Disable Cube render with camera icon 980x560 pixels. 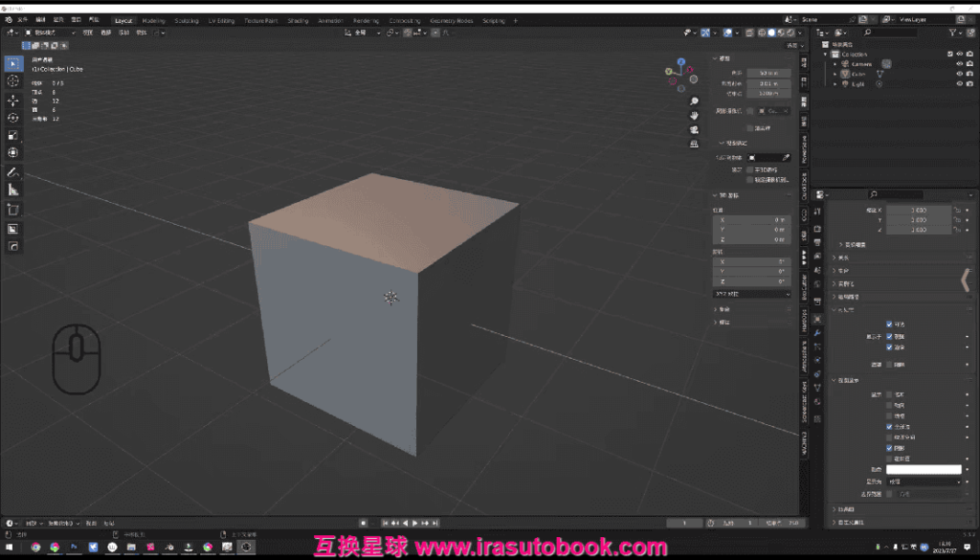coord(969,74)
